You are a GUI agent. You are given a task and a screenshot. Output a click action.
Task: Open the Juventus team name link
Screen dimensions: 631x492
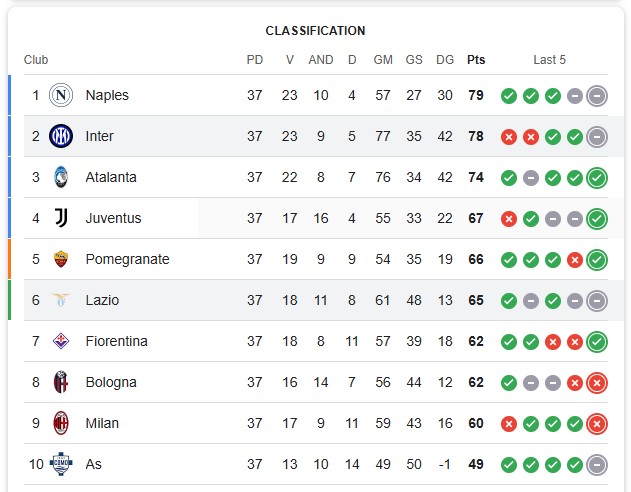(113, 218)
